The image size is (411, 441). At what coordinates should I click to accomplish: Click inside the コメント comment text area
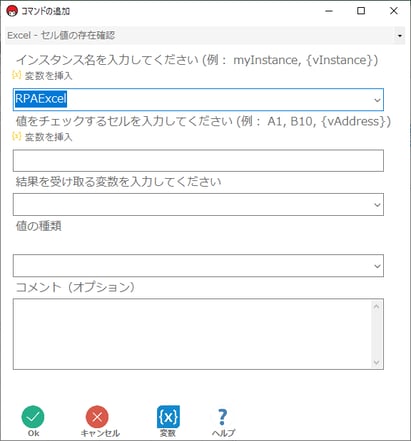click(193, 334)
